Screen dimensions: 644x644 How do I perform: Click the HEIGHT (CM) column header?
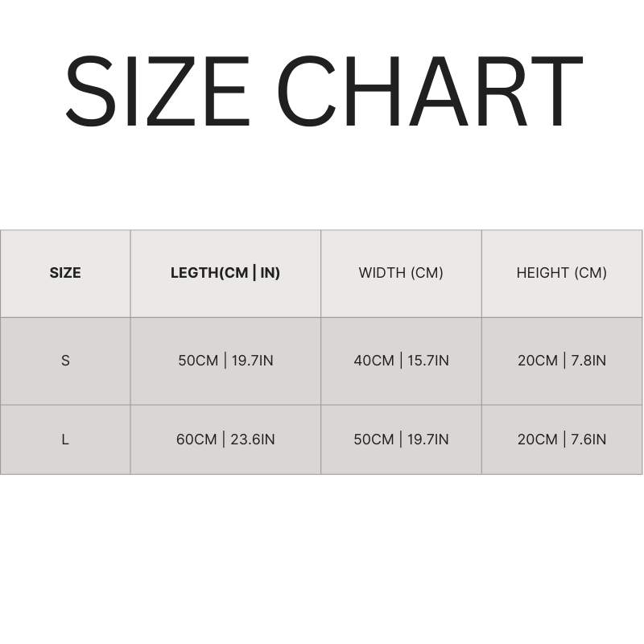point(562,273)
